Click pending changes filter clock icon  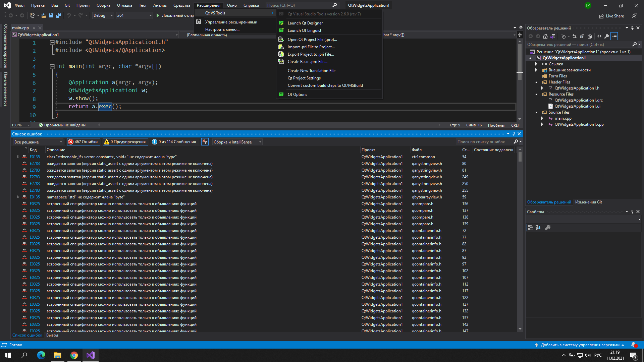563,36
